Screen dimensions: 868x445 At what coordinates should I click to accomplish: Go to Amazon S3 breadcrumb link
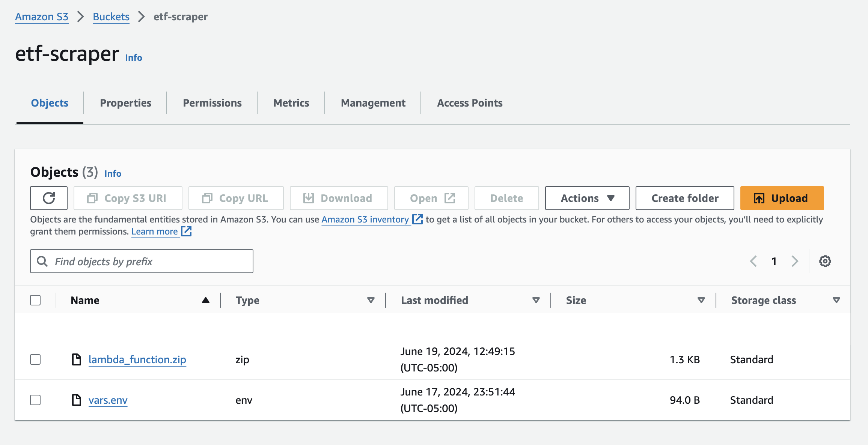point(42,17)
